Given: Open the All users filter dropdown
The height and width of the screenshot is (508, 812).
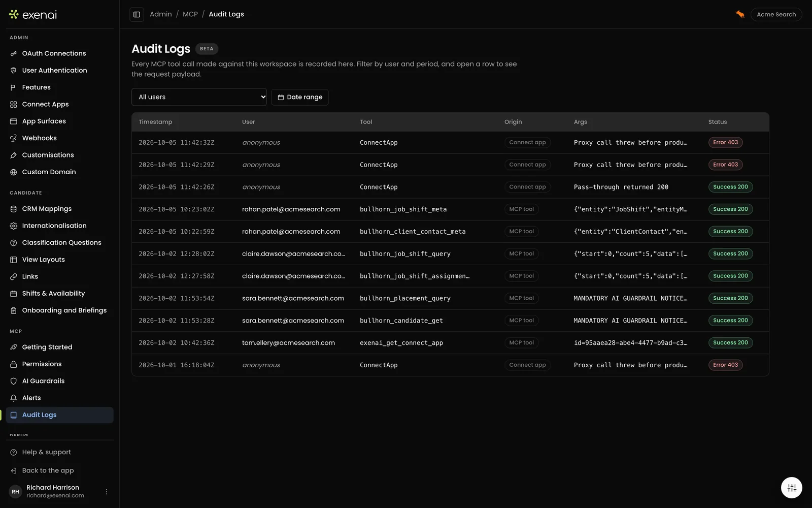Looking at the screenshot, I should point(199,97).
